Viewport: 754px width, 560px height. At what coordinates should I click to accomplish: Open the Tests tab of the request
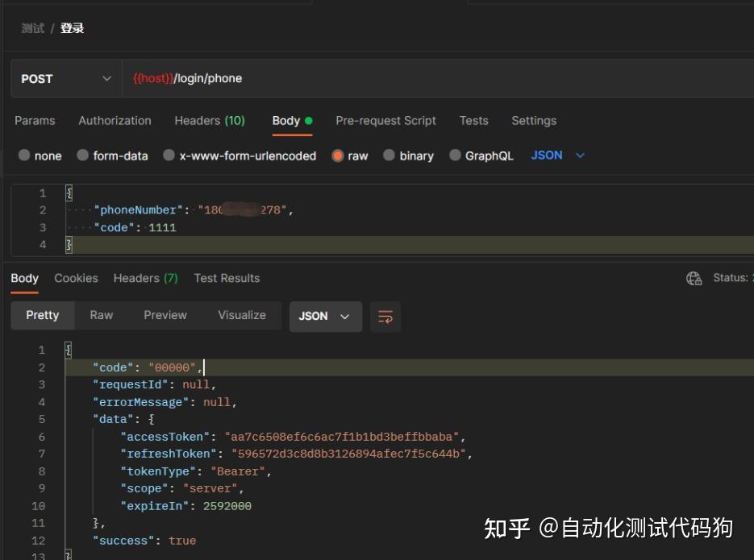(473, 120)
